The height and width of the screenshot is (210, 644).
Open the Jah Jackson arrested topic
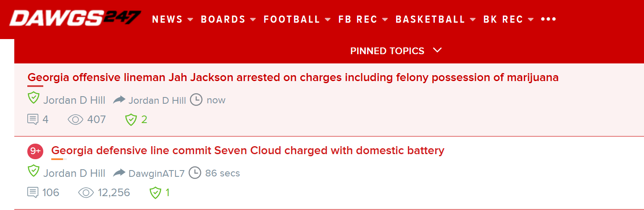point(293,78)
